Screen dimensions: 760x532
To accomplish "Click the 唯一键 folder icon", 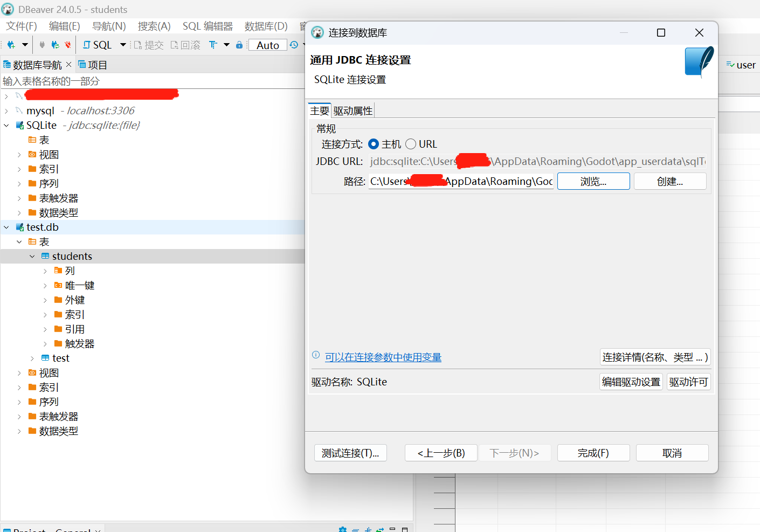I will pos(58,285).
